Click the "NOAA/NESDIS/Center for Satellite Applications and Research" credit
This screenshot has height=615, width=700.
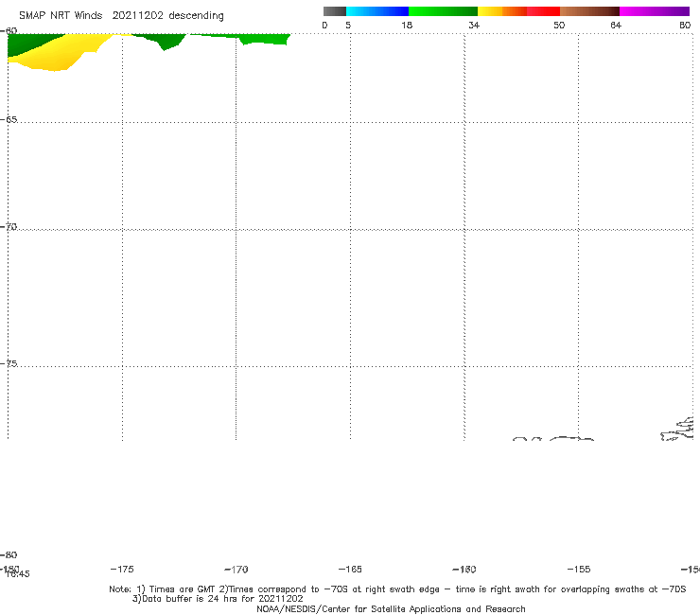click(391, 609)
